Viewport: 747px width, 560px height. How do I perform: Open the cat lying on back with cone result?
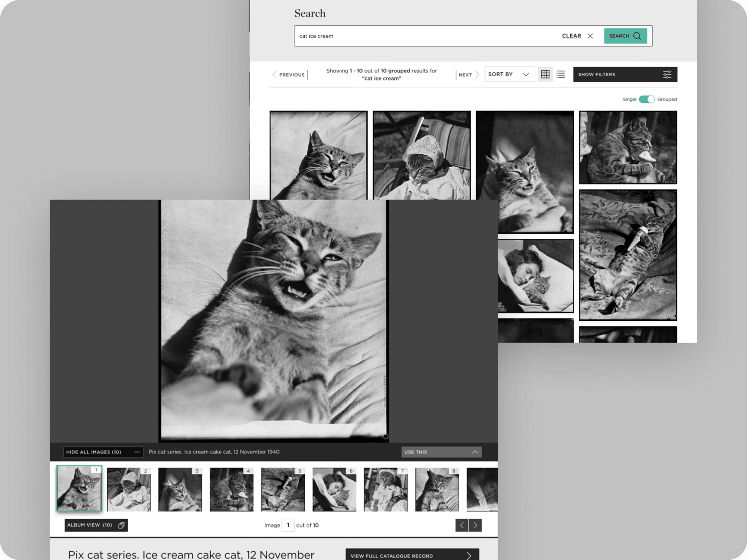628,255
